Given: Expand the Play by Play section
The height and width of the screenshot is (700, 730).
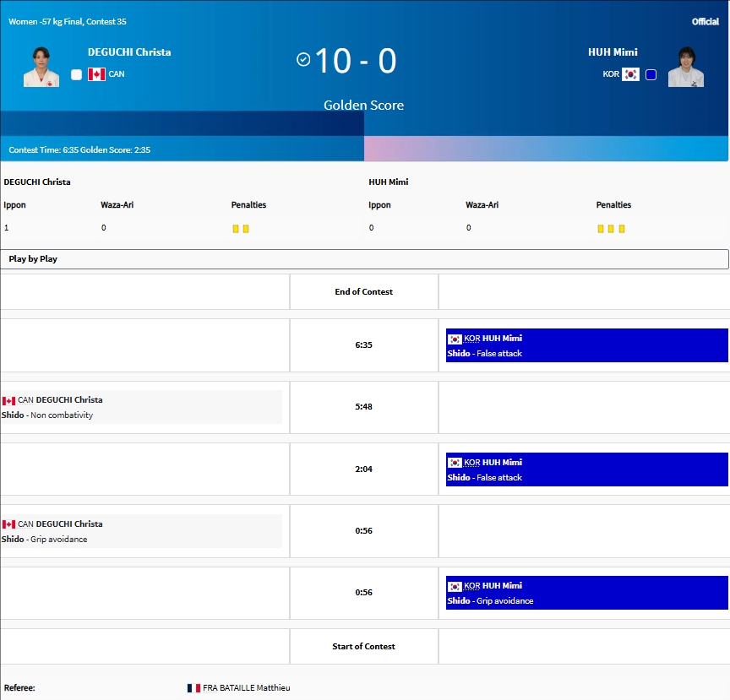Looking at the screenshot, I should pyautogui.click(x=364, y=259).
